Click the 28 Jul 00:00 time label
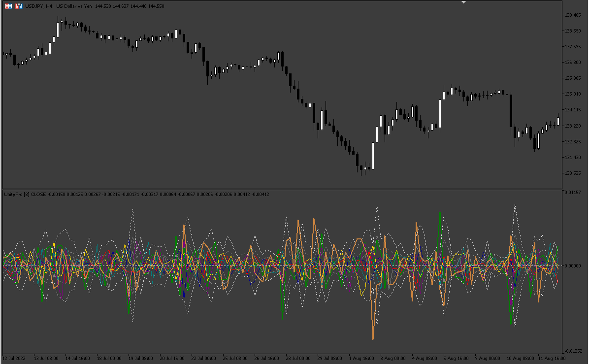Screen dimensions: 589x364 point(298,359)
